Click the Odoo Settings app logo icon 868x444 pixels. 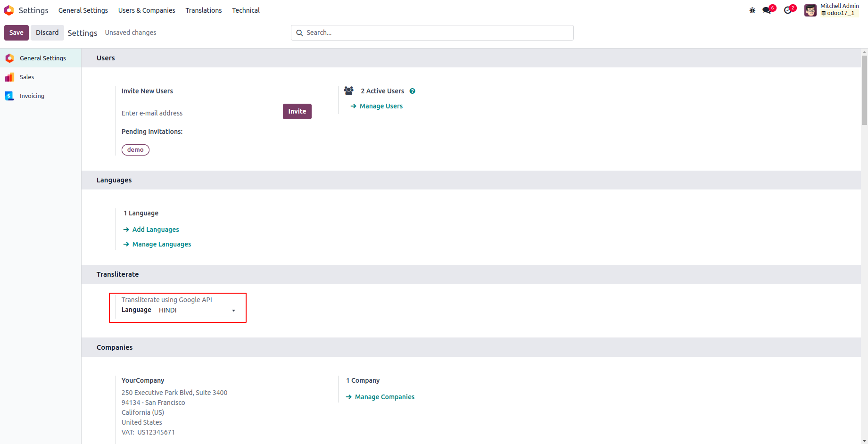(9, 10)
